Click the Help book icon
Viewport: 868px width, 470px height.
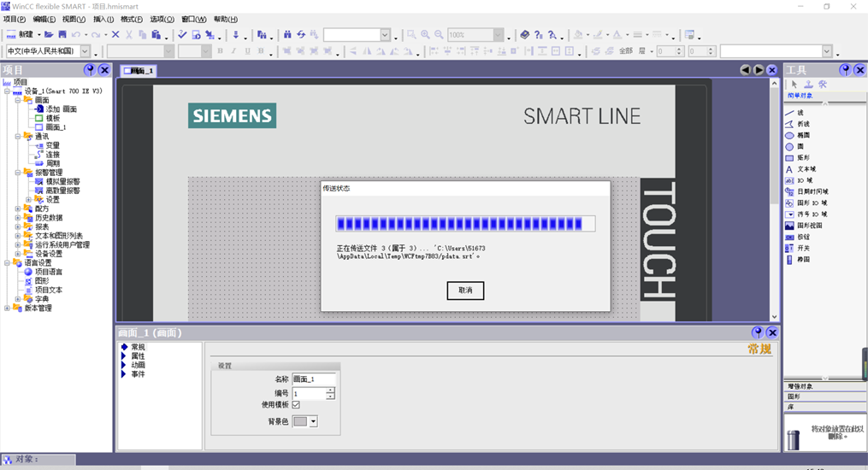click(x=525, y=35)
